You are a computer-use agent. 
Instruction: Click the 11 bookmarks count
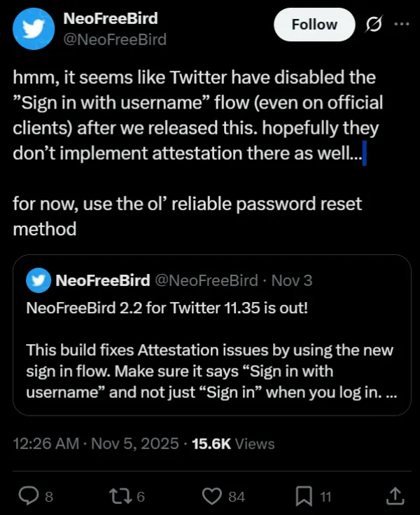(325, 497)
